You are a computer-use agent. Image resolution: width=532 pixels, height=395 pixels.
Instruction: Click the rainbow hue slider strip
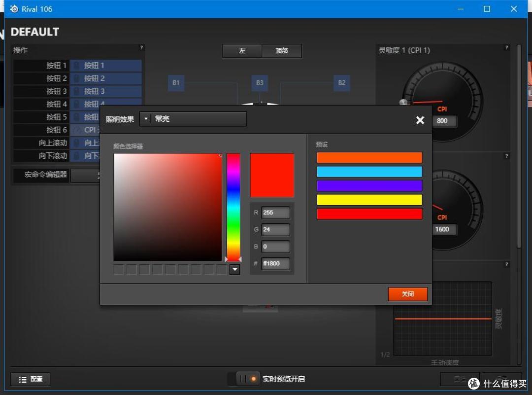click(x=233, y=207)
